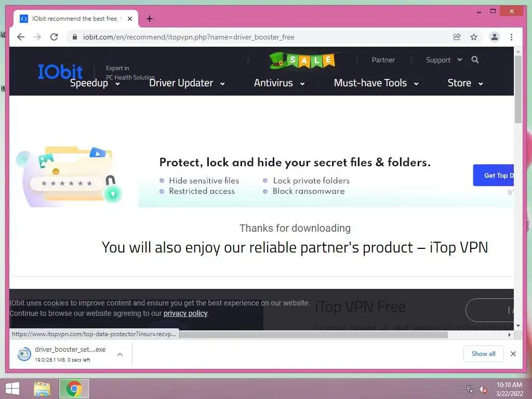
Task: Click the 'Block ransomware' bullet text
Action: tap(309, 191)
